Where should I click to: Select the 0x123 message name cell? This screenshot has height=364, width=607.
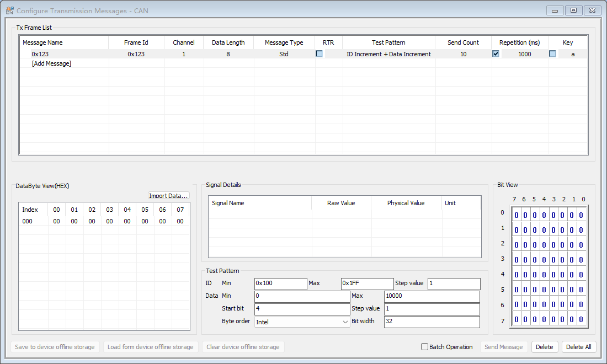click(x=40, y=54)
